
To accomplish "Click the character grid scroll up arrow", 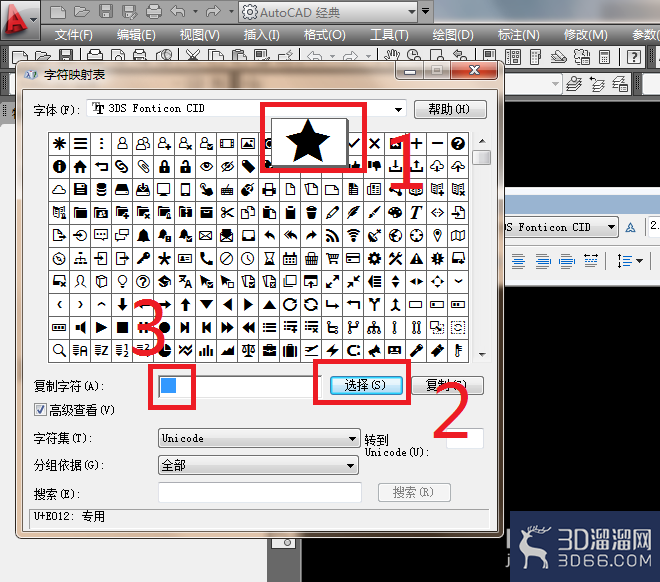I will pos(482,141).
